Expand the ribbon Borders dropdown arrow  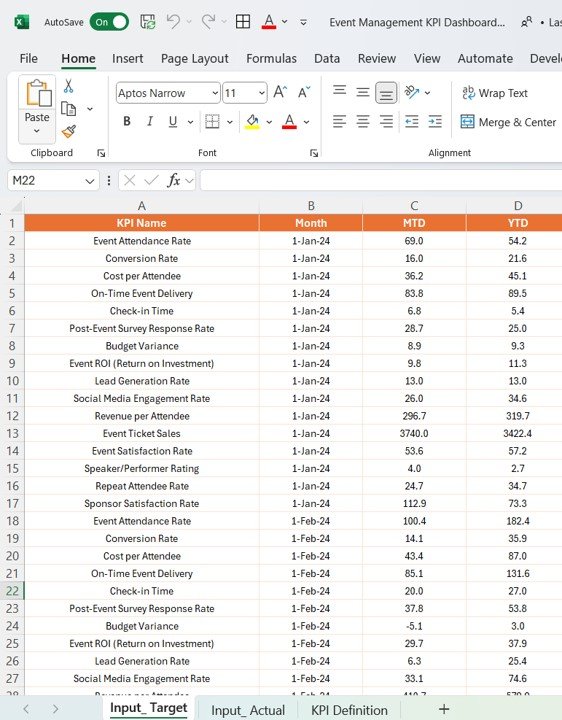click(x=230, y=122)
